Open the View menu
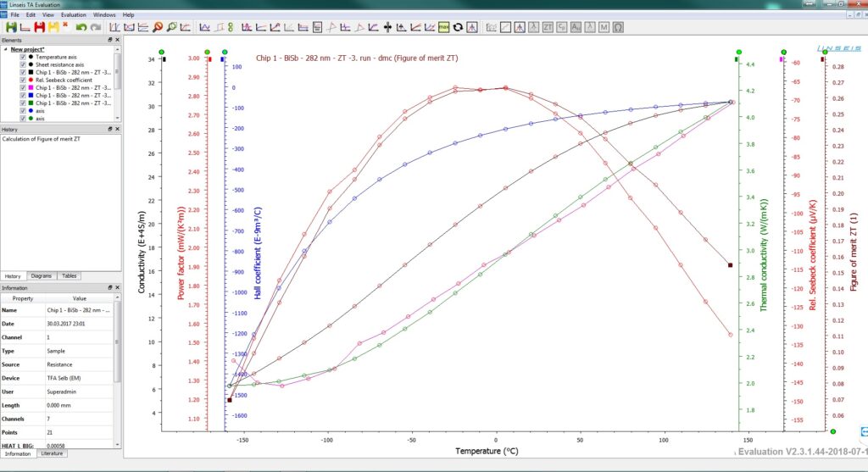This screenshot has height=472, width=868. tap(48, 15)
